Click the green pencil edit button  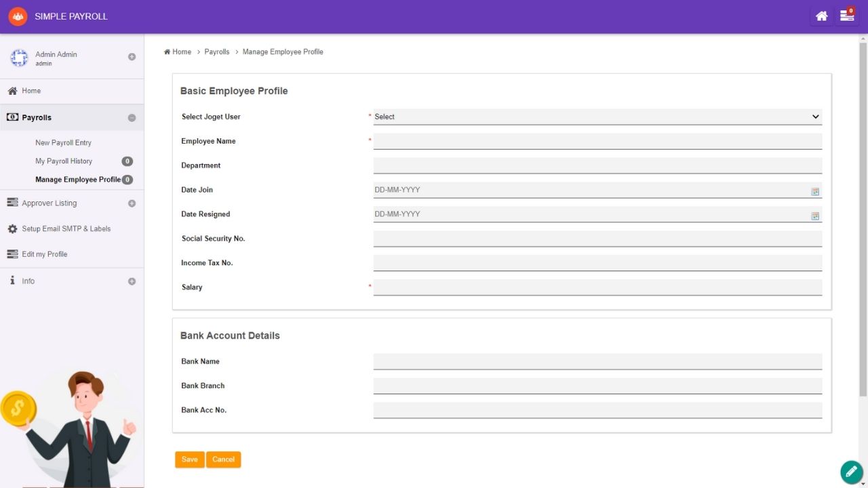[x=851, y=471]
